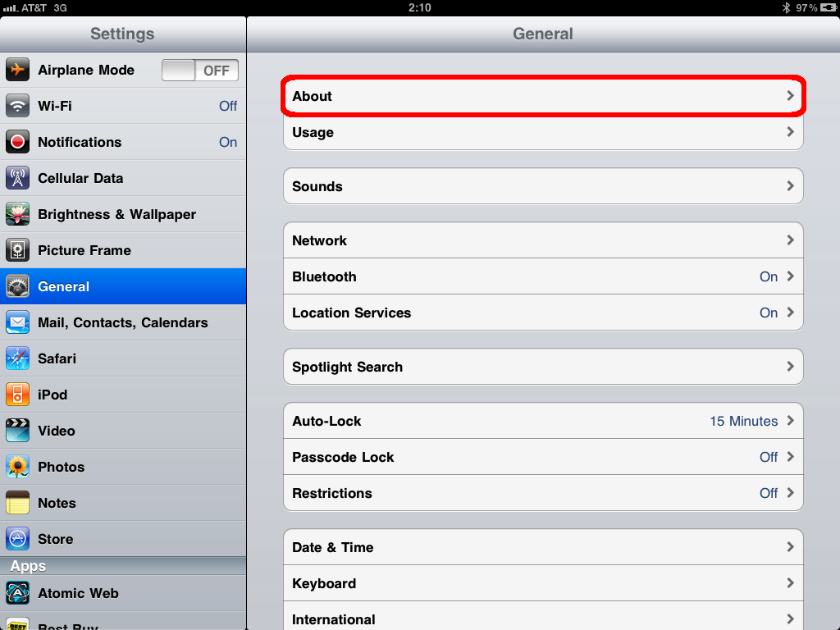The height and width of the screenshot is (630, 840).
Task: Expand the Sounds row chevron
Action: [x=790, y=186]
